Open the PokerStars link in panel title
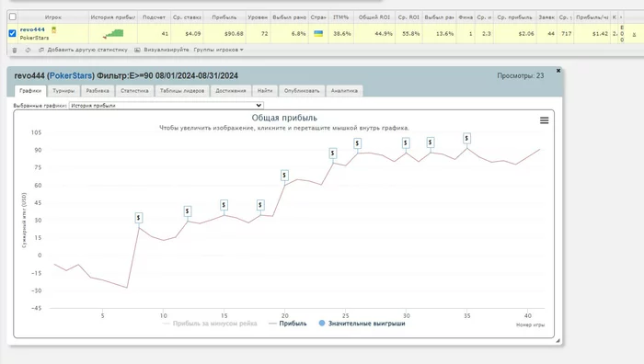Image resolution: width=644 pixels, height=364 pixels. pos(71,76)
